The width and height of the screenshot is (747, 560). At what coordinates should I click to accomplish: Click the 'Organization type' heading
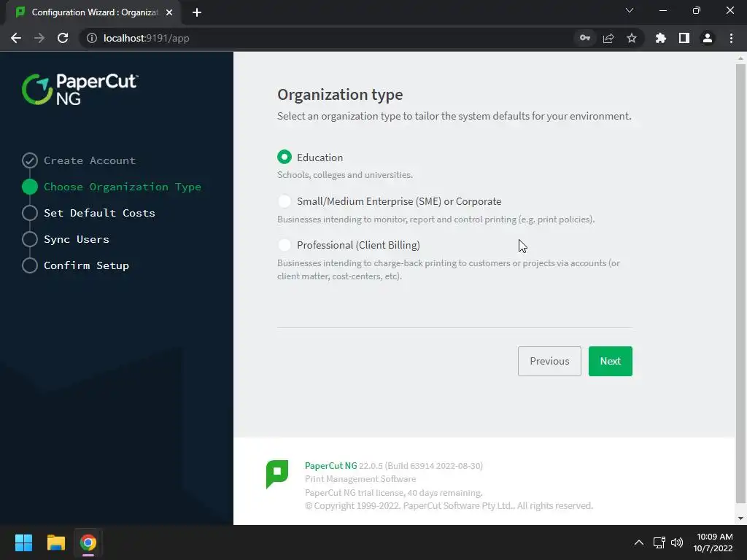point(340,94)
